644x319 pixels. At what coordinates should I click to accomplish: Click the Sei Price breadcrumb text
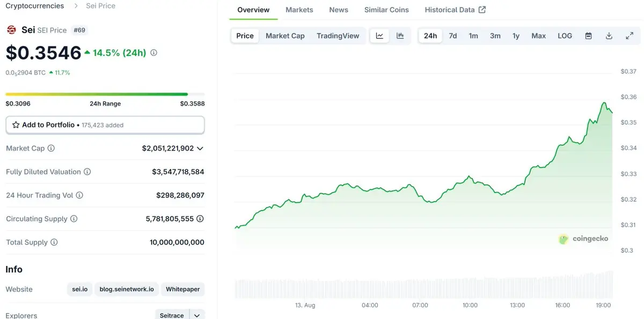tap(101, 6)
